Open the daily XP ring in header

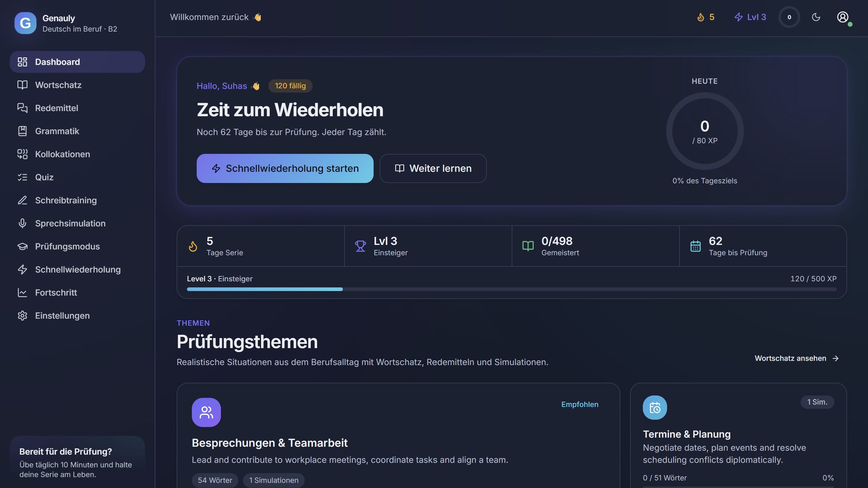pos(789,17)
